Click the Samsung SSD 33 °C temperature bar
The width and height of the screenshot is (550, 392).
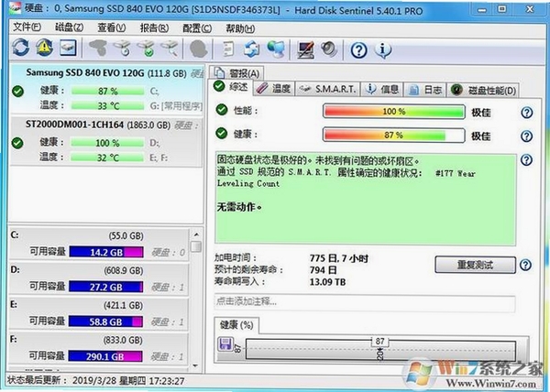pyautogui.click(x=107, y=106)
